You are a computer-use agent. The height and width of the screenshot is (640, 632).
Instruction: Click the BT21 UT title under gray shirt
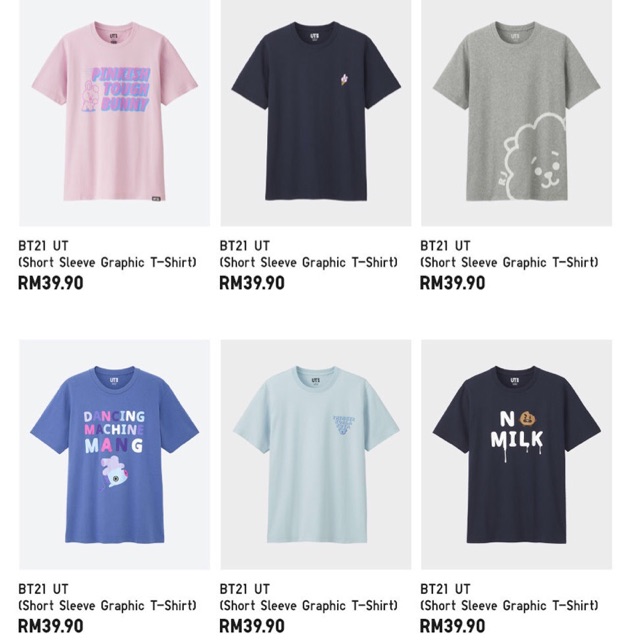(445, 246)
